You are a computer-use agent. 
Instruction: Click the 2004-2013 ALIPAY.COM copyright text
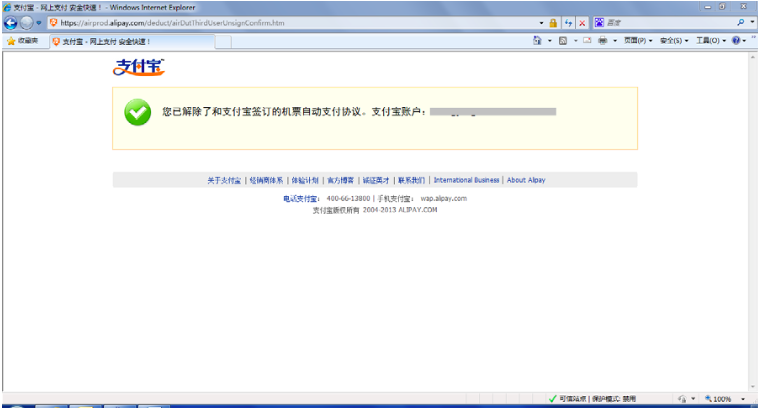(x=400, y=210)
